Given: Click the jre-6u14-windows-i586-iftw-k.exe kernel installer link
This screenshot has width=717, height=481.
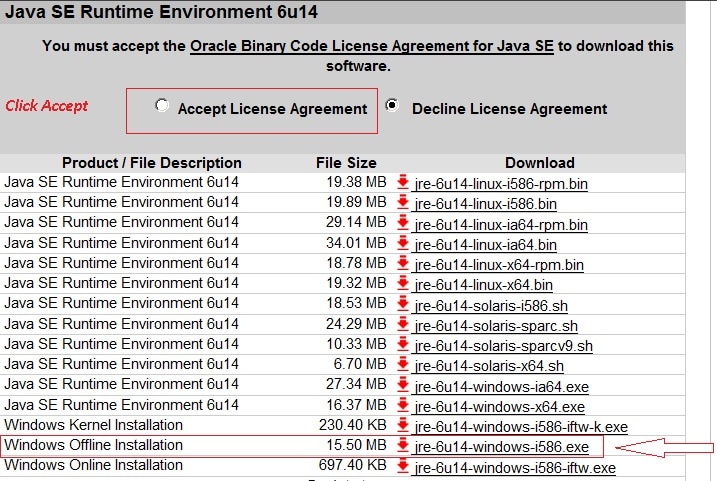Looking at the screenshot, I should 520,427.
